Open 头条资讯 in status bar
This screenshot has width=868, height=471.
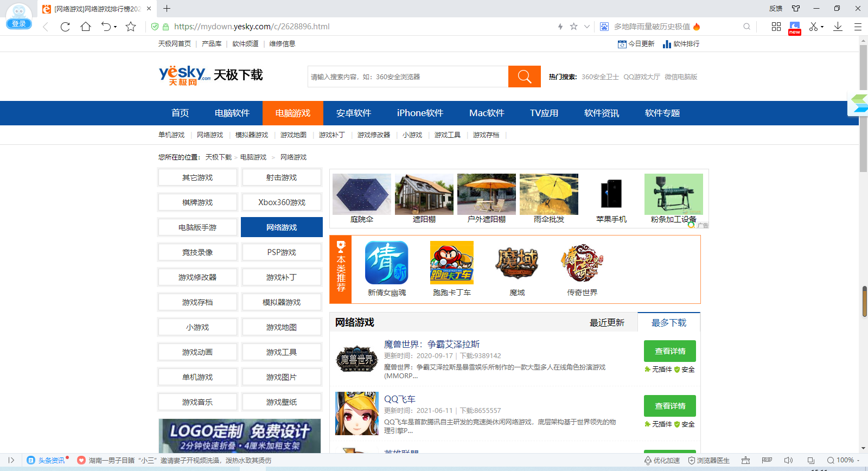46,460
